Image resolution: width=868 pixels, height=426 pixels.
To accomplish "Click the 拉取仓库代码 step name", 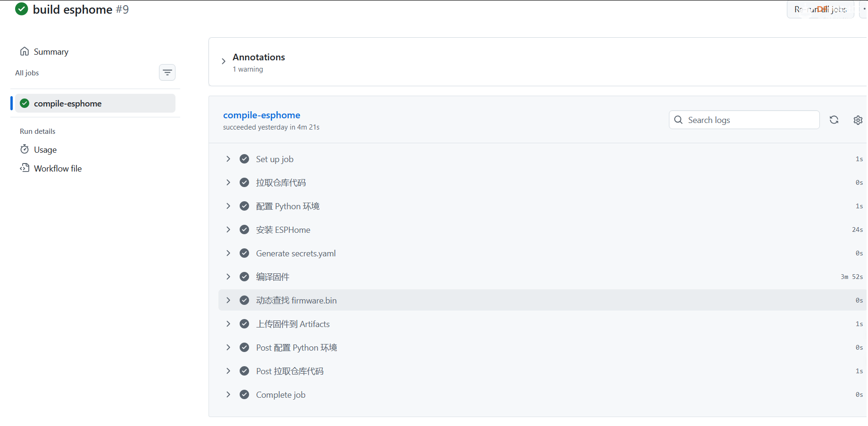I will point(281,182).
